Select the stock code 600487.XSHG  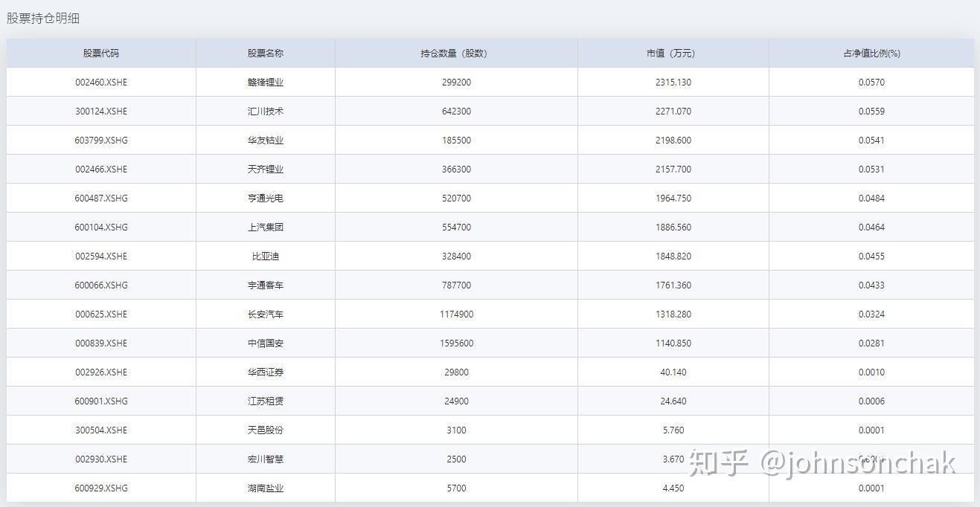(101, 198)
